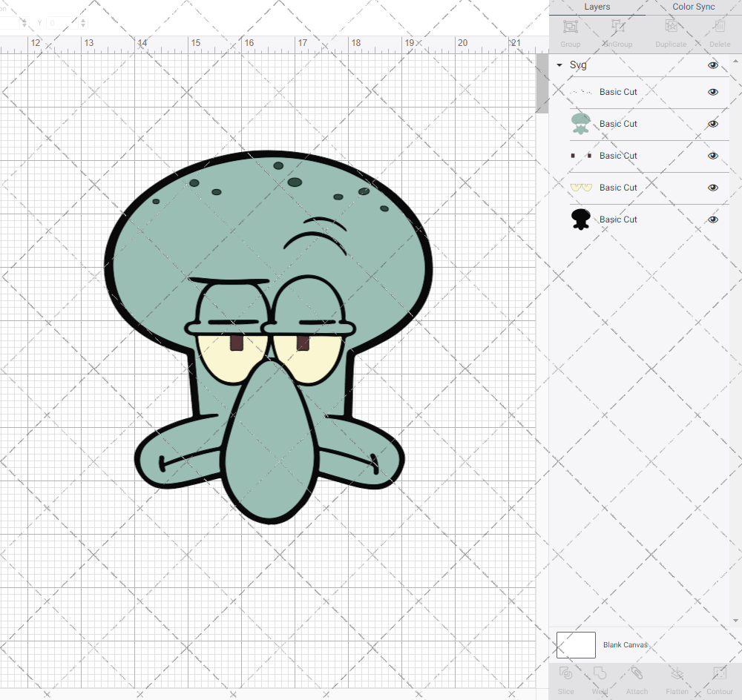Click the Blank Canvas label
Screen dimensions: 742x700
625,644
